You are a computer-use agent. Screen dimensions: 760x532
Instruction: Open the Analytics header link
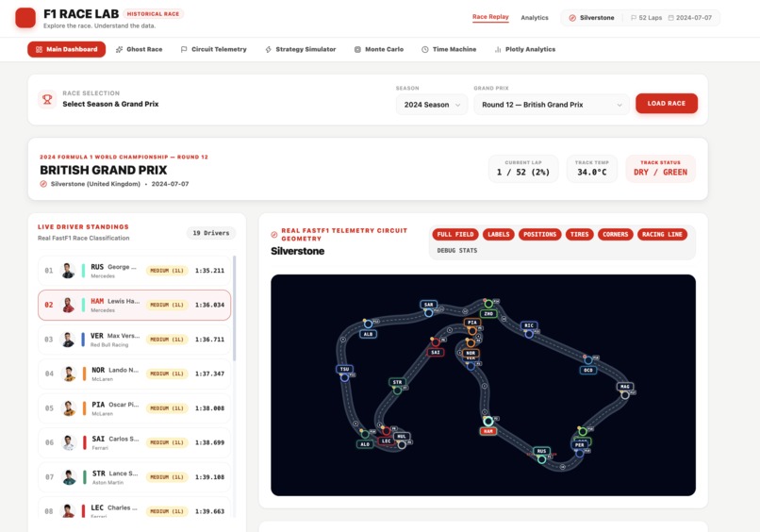click(x=535, y=18)
